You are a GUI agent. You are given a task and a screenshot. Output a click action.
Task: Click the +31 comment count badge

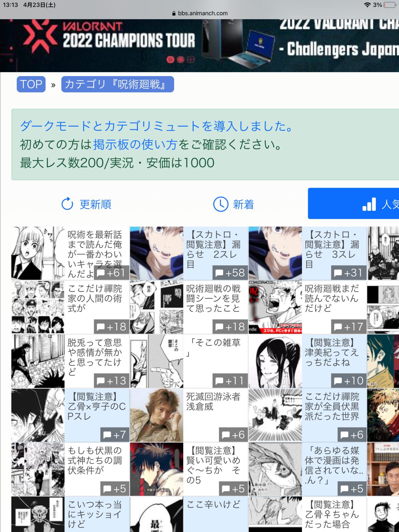click(348, 273)
